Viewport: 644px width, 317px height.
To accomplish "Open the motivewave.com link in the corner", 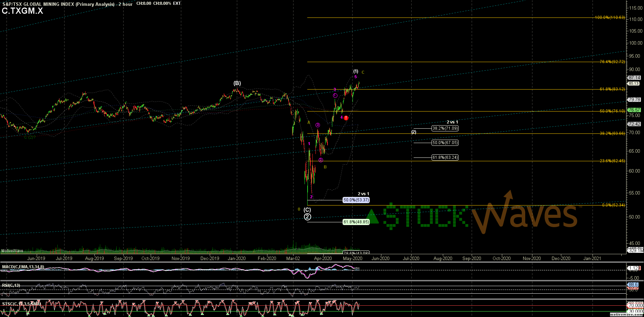I will 625,314.
